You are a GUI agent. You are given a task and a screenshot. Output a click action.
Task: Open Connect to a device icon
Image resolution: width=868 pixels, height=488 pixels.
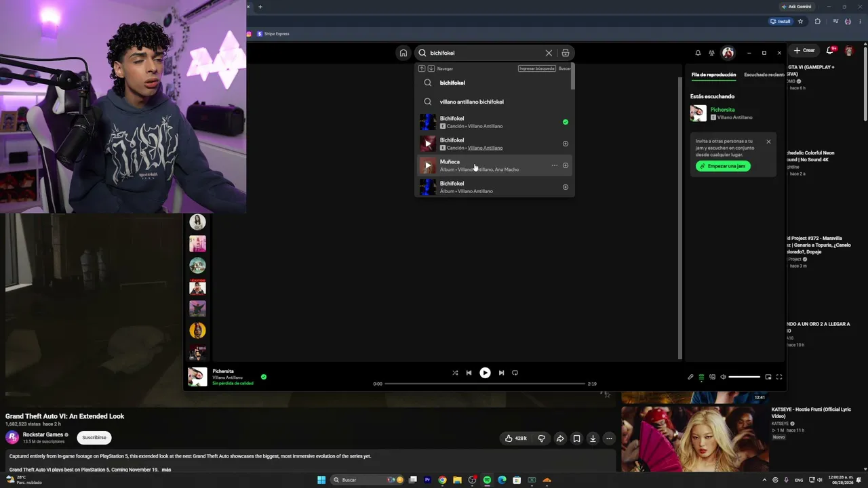pos(712,377)
